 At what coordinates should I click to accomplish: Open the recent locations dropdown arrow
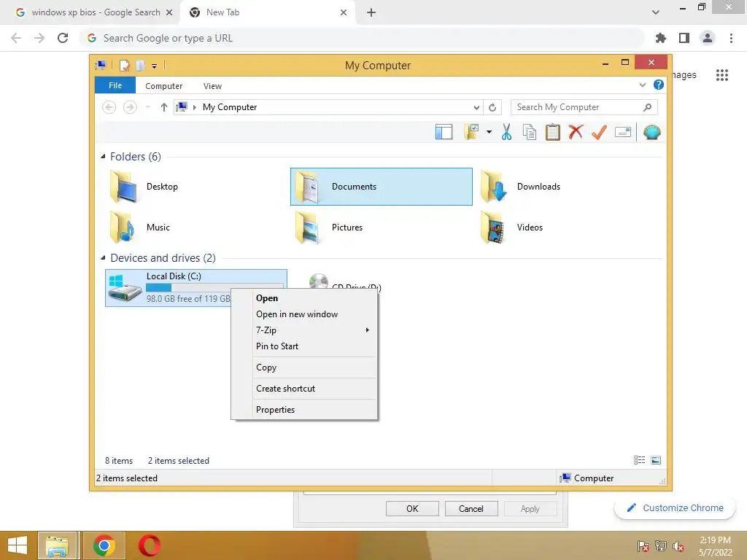coord(147,107)
